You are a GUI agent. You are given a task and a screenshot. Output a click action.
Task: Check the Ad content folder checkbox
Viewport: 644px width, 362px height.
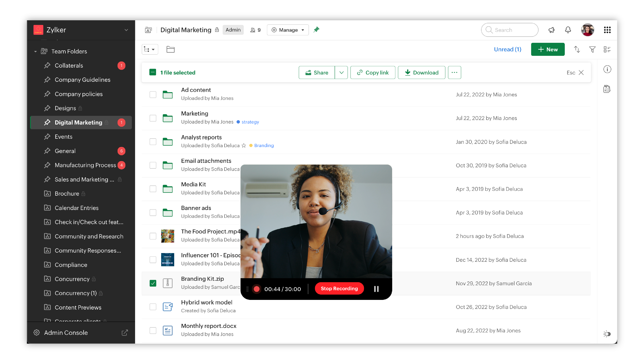click(153, 94)
